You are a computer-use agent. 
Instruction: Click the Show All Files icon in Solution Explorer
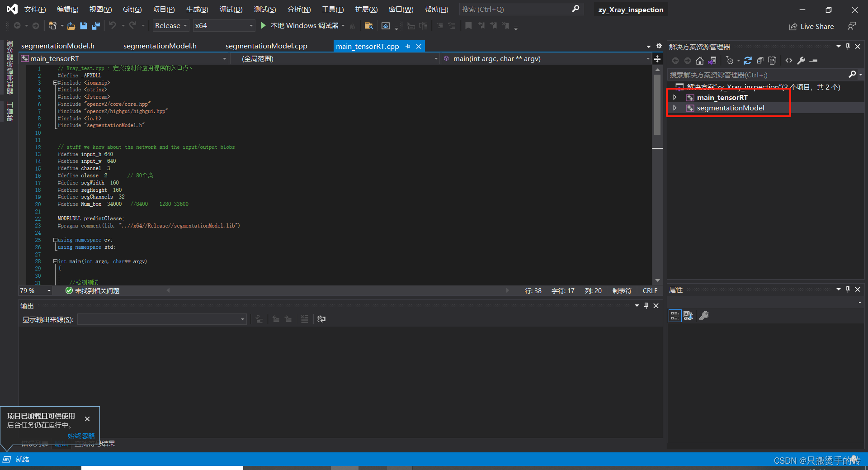(772, 61)
